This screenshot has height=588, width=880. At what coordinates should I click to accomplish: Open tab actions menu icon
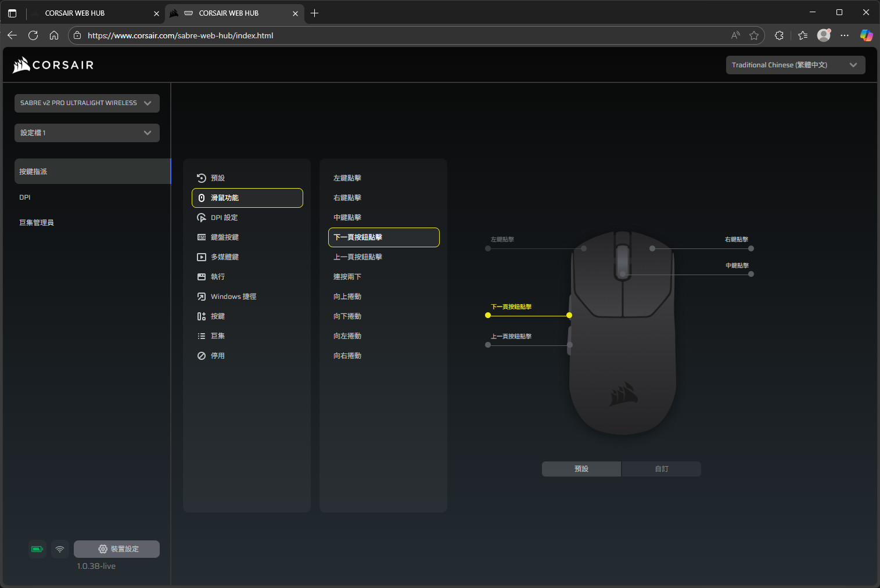tap(12, 13)
